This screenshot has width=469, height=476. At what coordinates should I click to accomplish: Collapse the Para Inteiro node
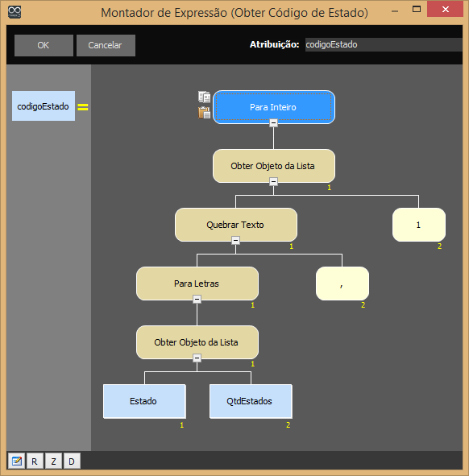tap(273, 123)
